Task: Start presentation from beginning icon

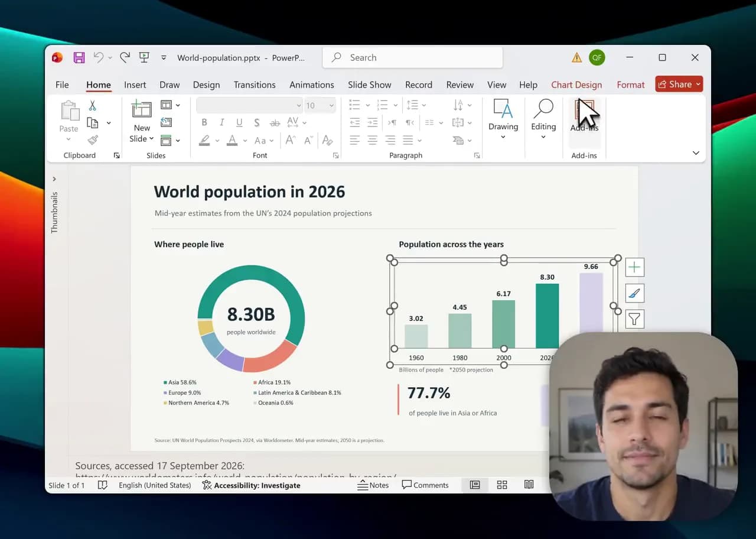Action: tap(144, 57)
